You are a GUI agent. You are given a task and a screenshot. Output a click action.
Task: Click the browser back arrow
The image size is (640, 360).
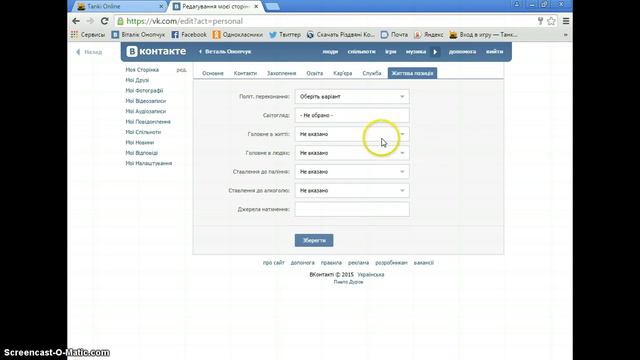[x=76, y=21]
